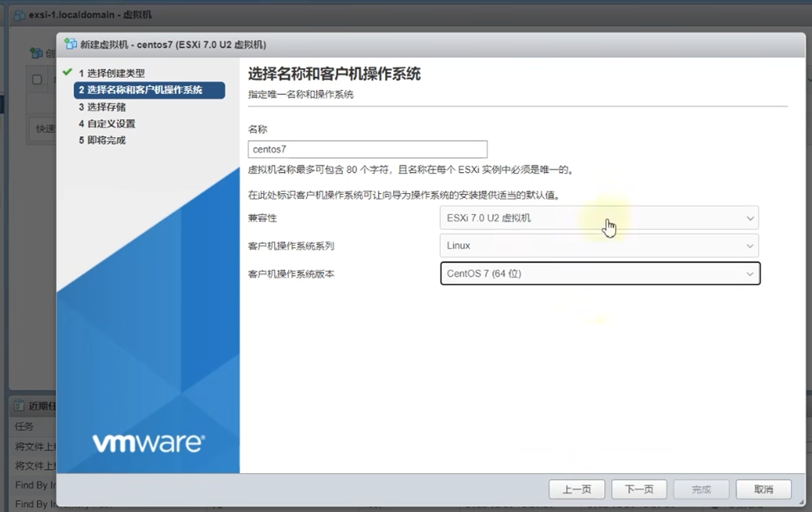Open the 兼容性 compatibility dropdown
Viewport: 812px width, 512px height.
coord(599,218)
